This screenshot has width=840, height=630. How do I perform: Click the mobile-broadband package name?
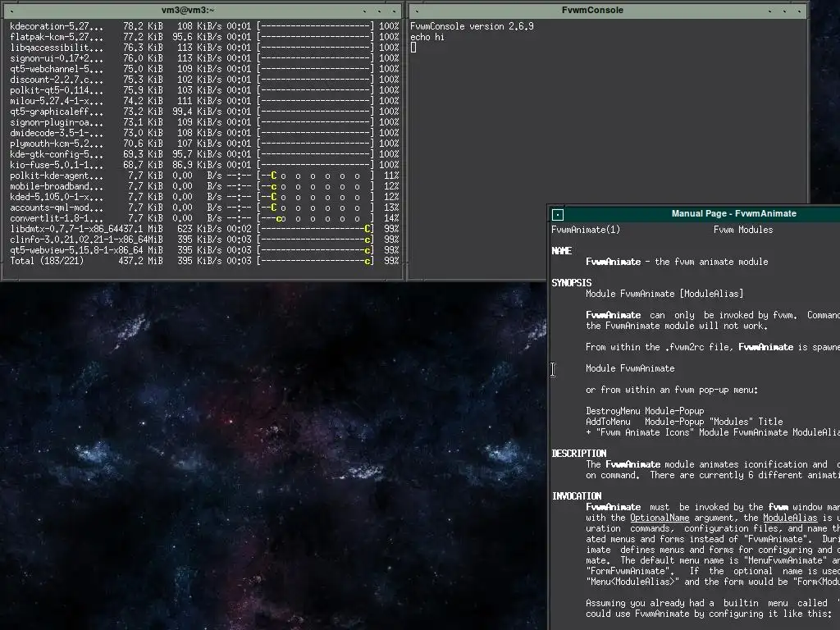(57, 186)
